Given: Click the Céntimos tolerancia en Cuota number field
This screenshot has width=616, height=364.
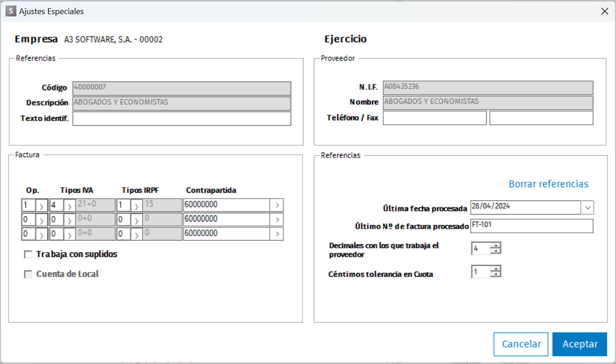Looking at the screenshot, I should tap(481, 272).
